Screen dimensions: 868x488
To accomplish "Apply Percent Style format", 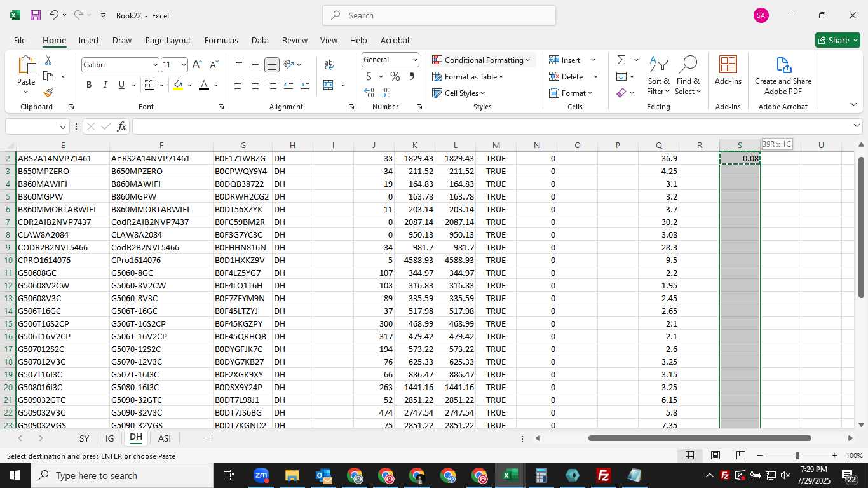I will 395,76.
